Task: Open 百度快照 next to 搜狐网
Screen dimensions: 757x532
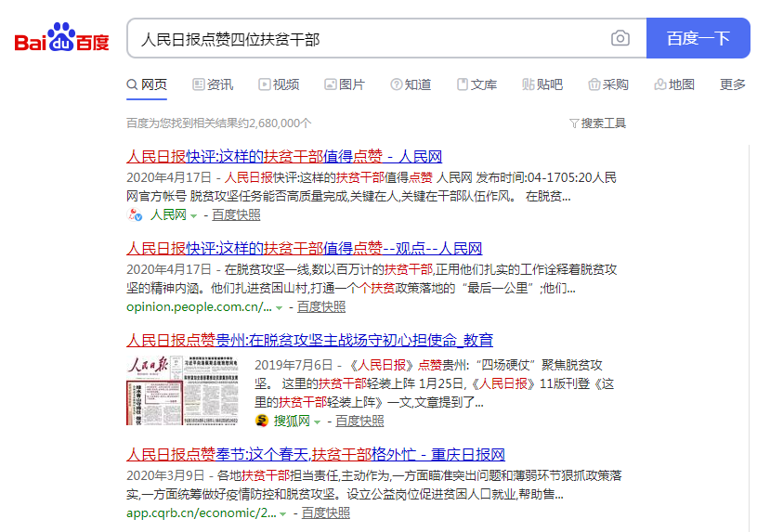Action: (359, 421)
